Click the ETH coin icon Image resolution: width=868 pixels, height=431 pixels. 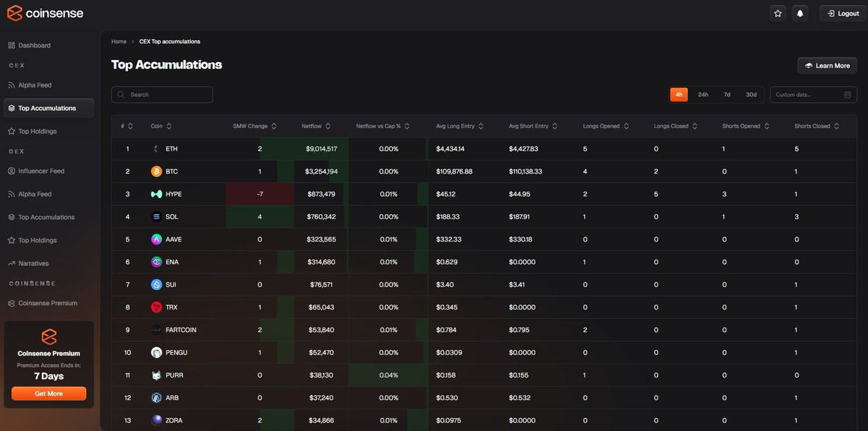(x=156, y=149)
